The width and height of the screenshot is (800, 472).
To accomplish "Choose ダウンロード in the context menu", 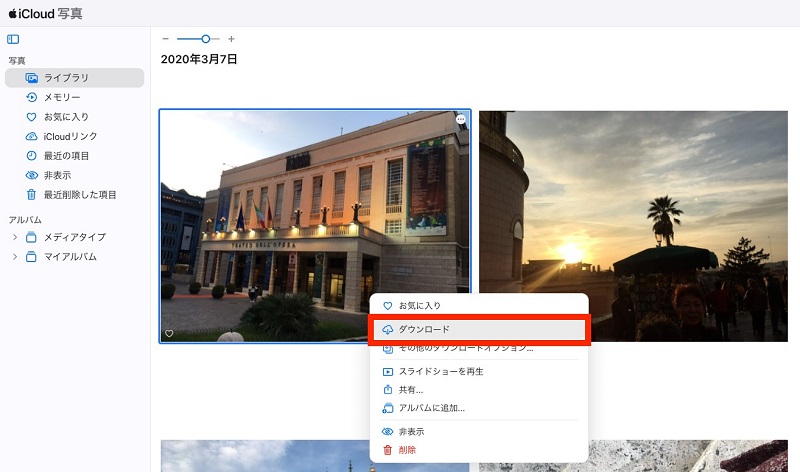I will pyautogui.click(x=479, y=330).
